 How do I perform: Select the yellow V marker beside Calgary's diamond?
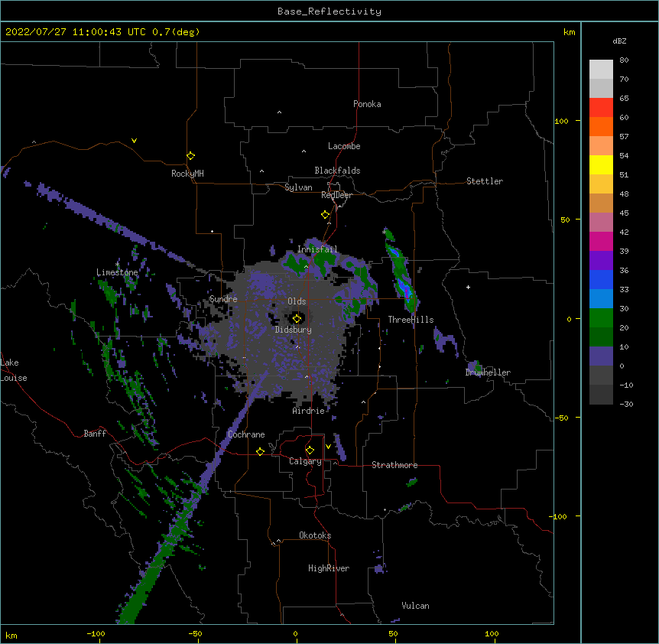tap(328, 447)
